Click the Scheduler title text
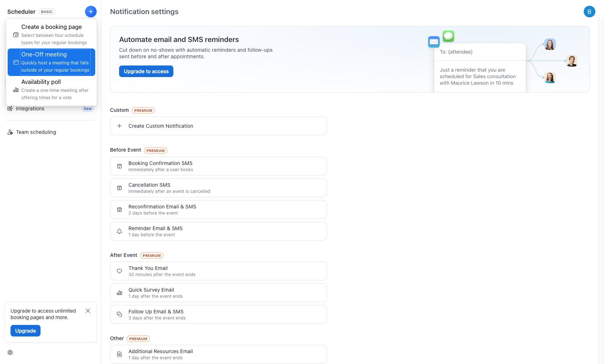This screenshot has height=364, width=604. click(21, 12)
